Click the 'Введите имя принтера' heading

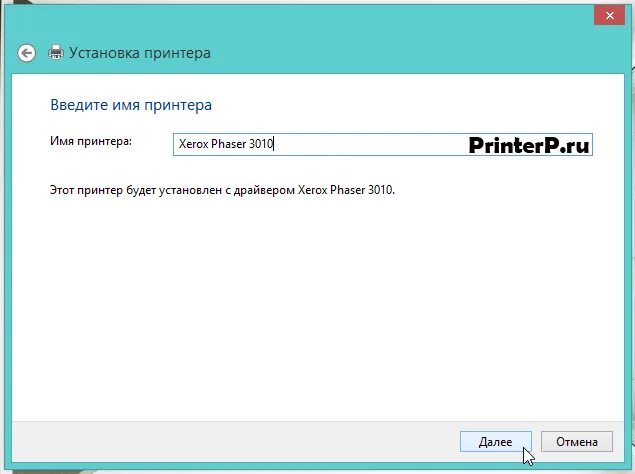[x=131, y=105]
